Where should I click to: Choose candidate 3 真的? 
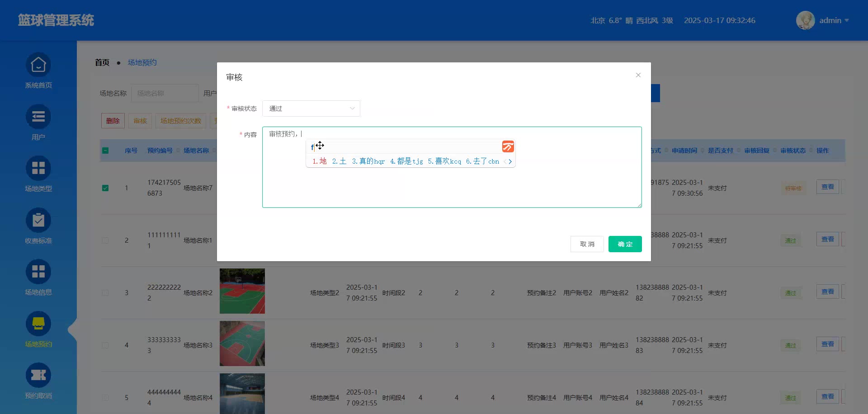pyautogui.click(x=368, y=161)
